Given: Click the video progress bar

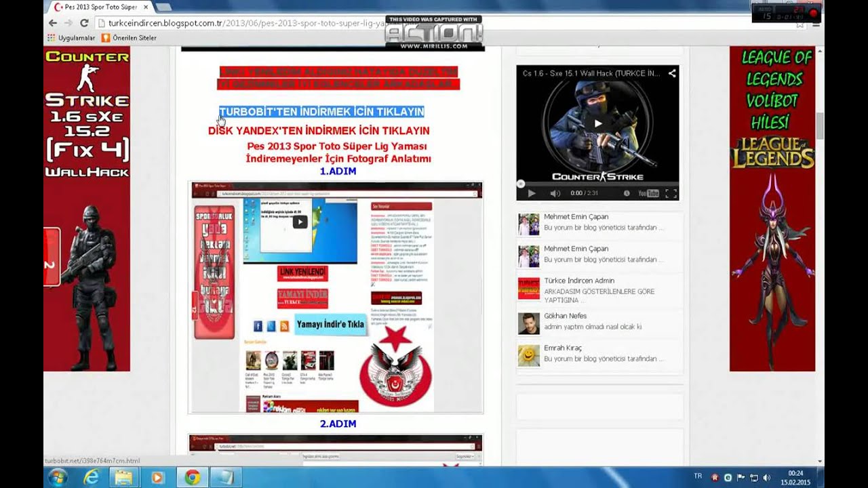Looking at the screenshot, I should (597, 184).
